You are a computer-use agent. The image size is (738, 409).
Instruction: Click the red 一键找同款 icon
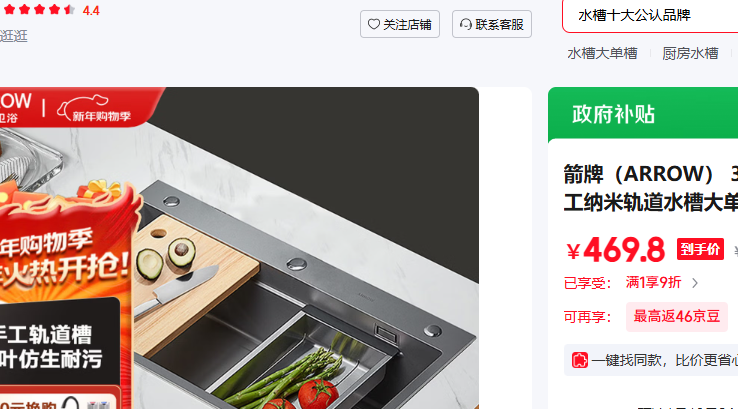[580, 360]
